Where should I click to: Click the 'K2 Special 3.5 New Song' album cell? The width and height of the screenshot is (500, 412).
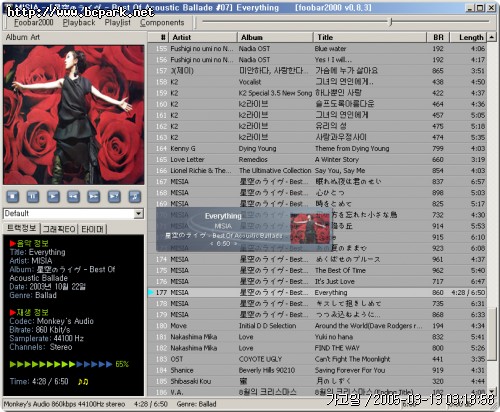click(x=275, y=93)
